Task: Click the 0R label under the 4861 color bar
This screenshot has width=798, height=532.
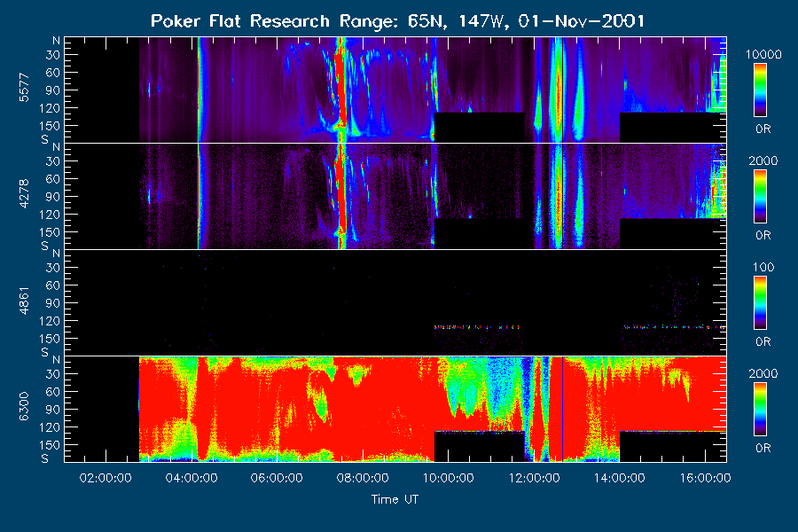Action: point(763,342)
